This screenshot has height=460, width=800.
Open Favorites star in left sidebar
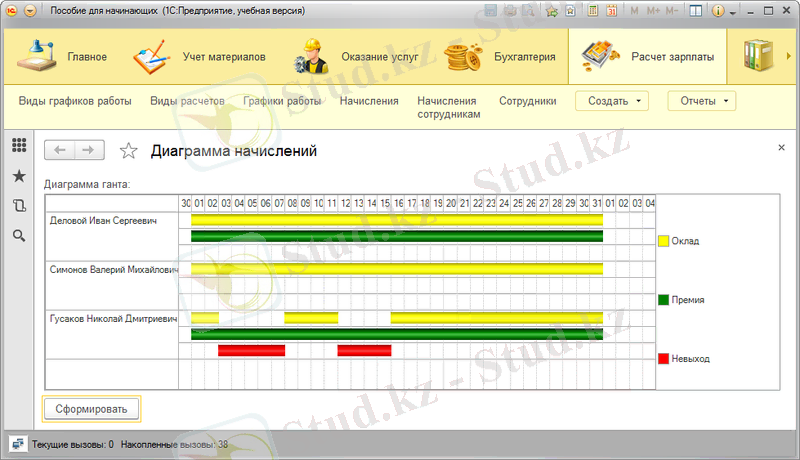point(19,176)
